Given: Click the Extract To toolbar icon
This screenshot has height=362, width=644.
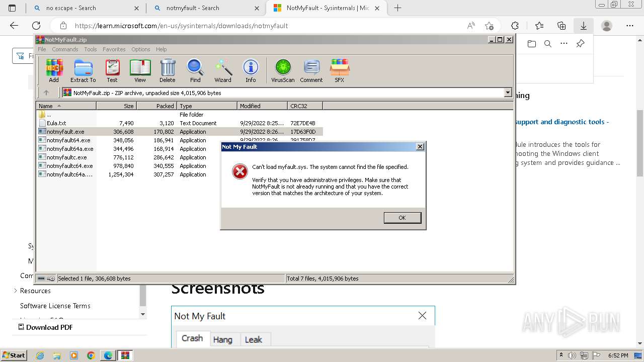Looking at the screenshot, I should pos(83,70).
